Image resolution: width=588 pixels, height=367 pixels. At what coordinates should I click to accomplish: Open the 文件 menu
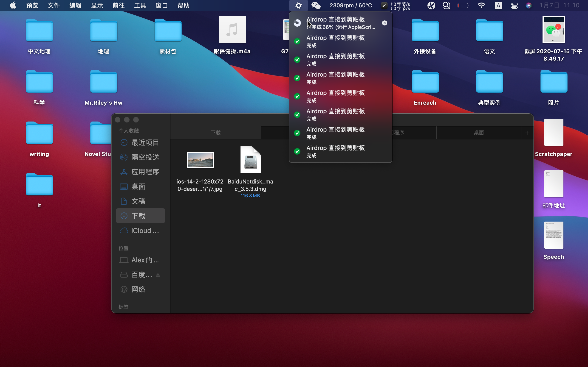pos(54,5)
